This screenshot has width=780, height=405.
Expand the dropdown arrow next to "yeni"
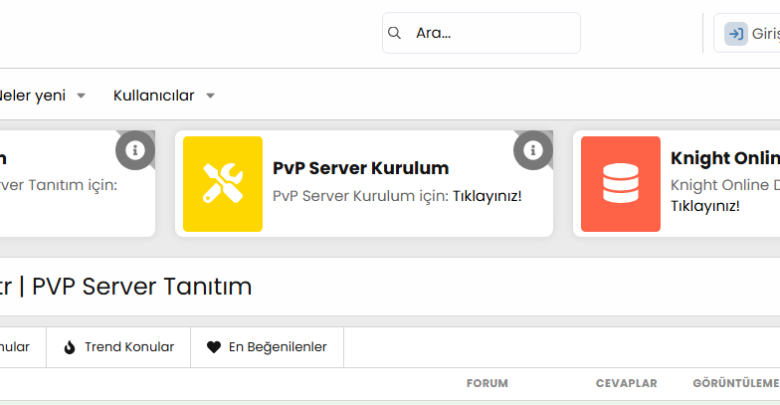coord(81,96)
